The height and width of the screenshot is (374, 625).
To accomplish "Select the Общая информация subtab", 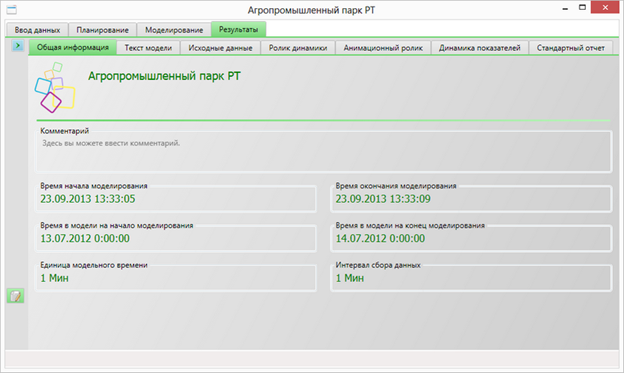I will pos(73,47).
